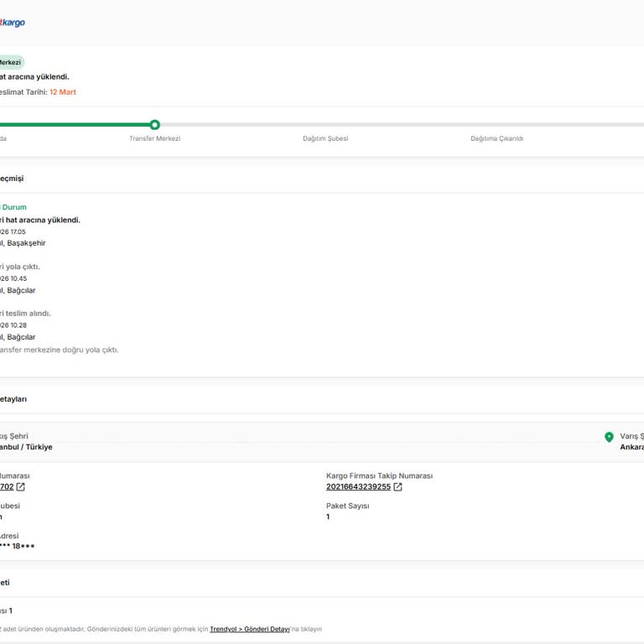The width and height of the screenshot is (644, 644).
Task: Click the 'teslim alındı.' history line
Action: click(x=25, y=314)
